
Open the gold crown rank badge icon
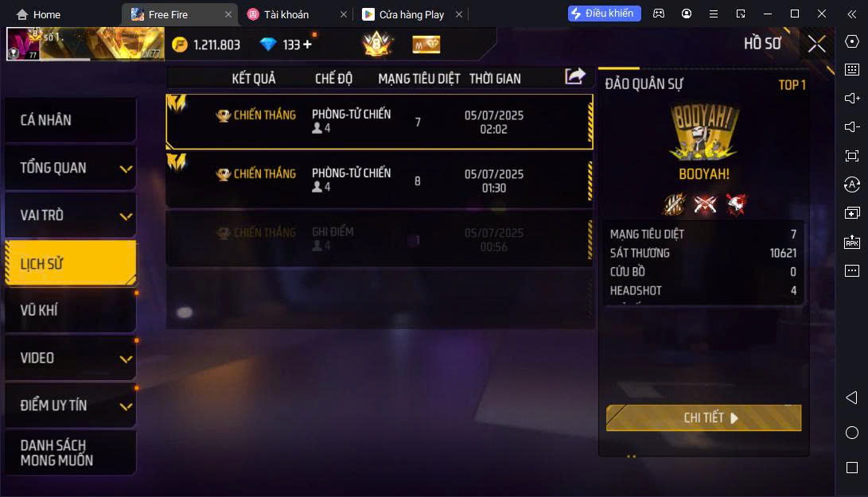[377, 44]
